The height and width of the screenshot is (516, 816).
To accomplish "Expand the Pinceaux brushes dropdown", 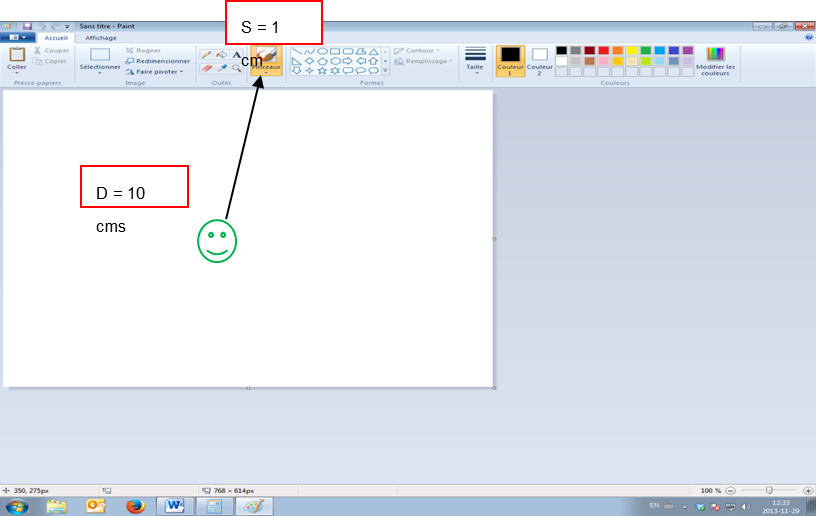I will [x=265, y=73].
